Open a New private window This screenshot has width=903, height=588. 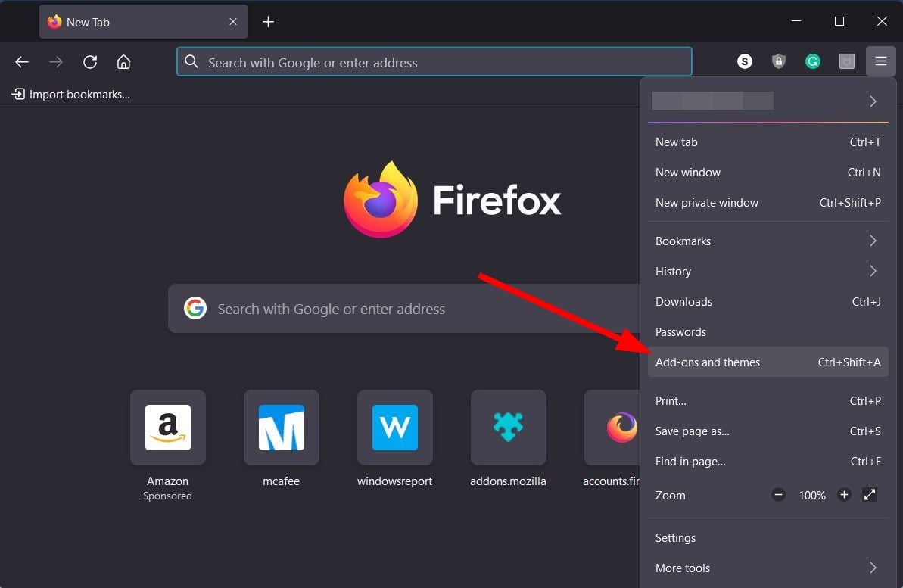pos(768,202)
